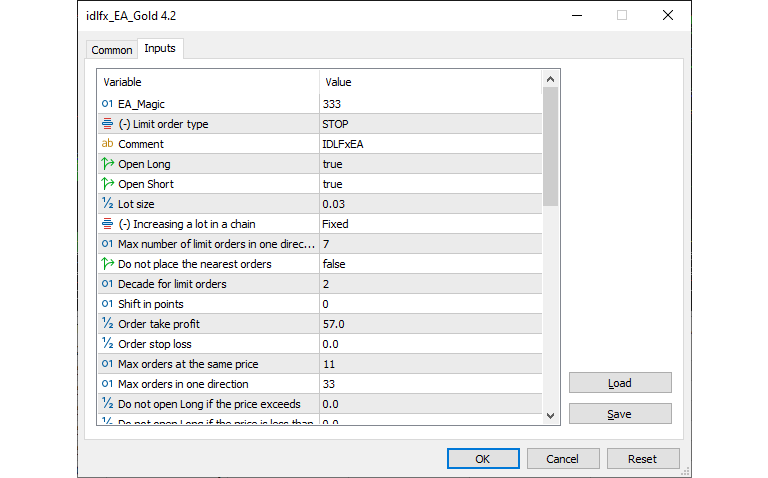Click the enum icon beside Limit order type
This screenshot has width=768, height=478.
107,124
